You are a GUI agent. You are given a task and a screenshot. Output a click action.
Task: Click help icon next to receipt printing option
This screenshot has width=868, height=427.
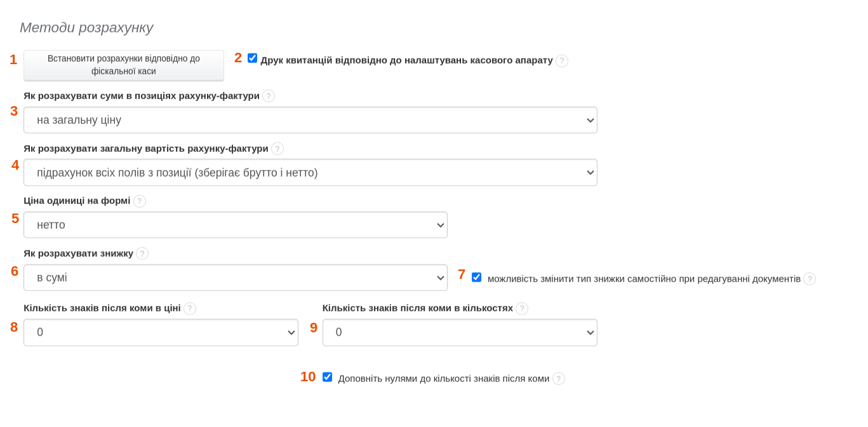coord(562,61)
